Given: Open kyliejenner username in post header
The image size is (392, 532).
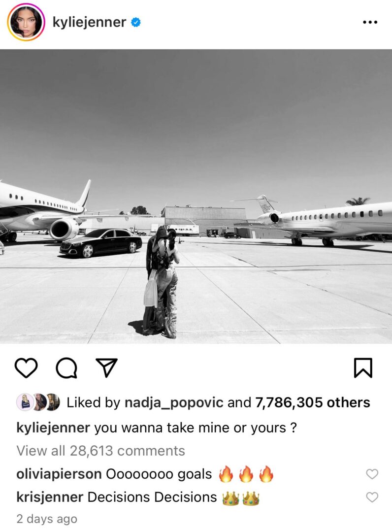Looking at the screenshot, I should click(x=89, y=22).
